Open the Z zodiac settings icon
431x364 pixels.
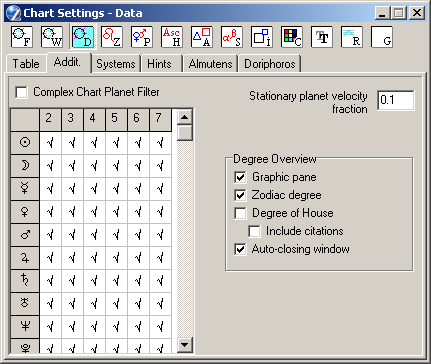[112, 37]
